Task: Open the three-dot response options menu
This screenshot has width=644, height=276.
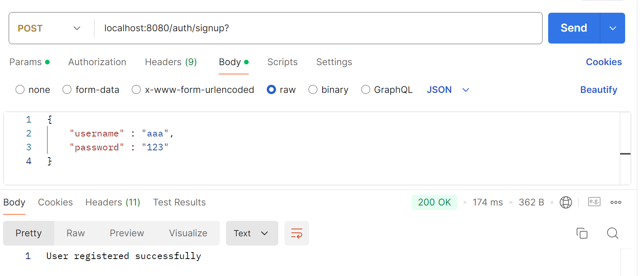Action: (x=616, y=202)
